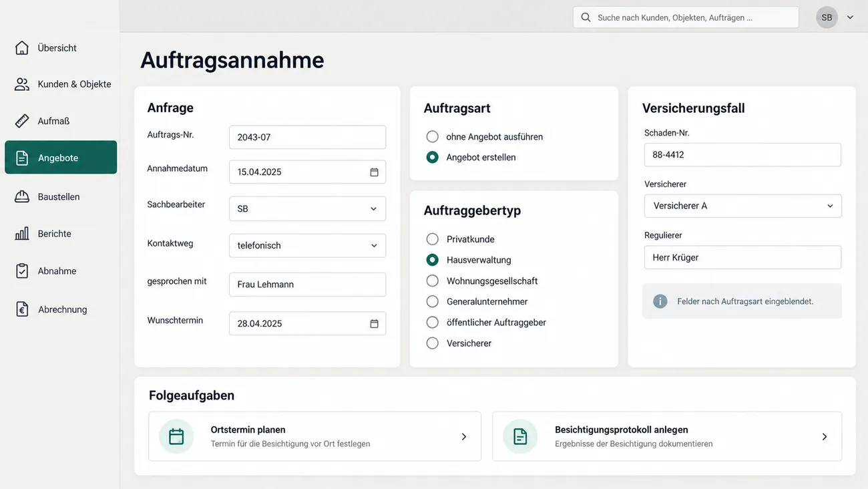Click 'Termin für die Besichtigung vor Ort festlegen'
The height and width of the screenshot is (489, 868).
click(290, 444)
